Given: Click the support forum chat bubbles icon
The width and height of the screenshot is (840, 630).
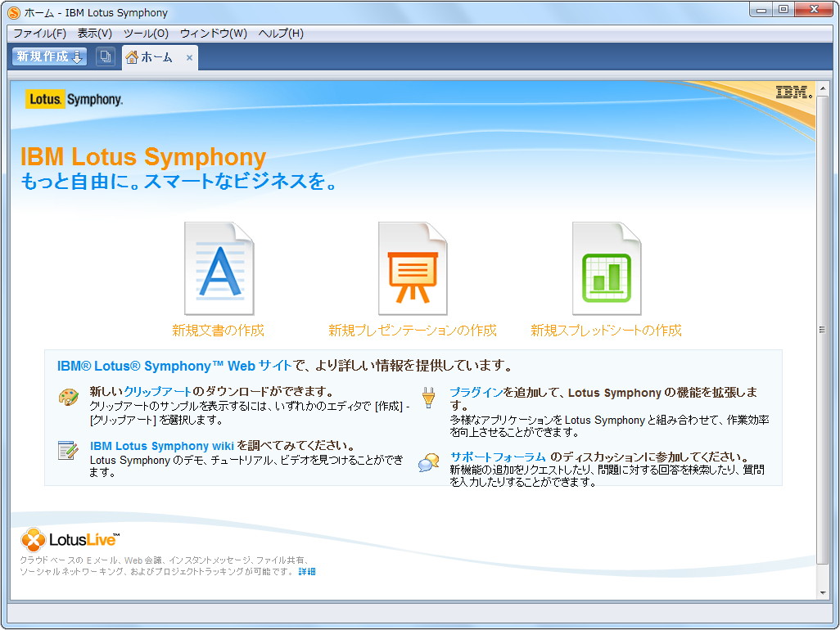Looking at the screenshot, I should 430,462.
